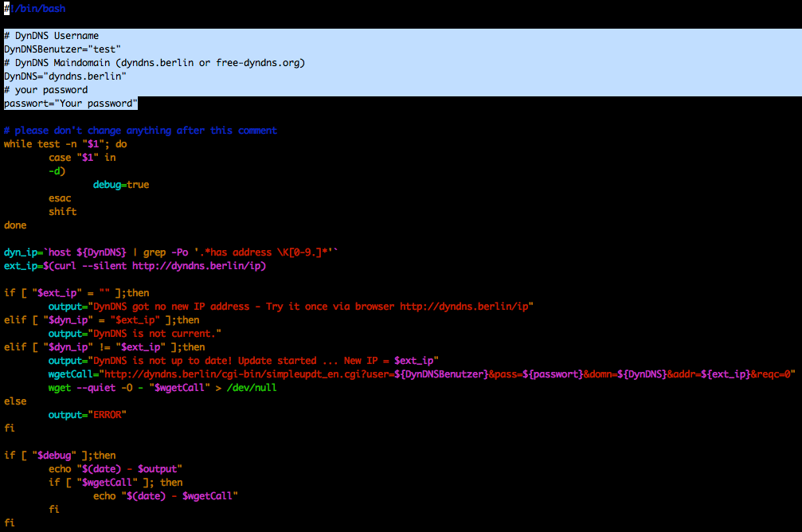Click the 'done' keyword
The height and width of the screenshot is (532, 802).
tap(15, 225)
